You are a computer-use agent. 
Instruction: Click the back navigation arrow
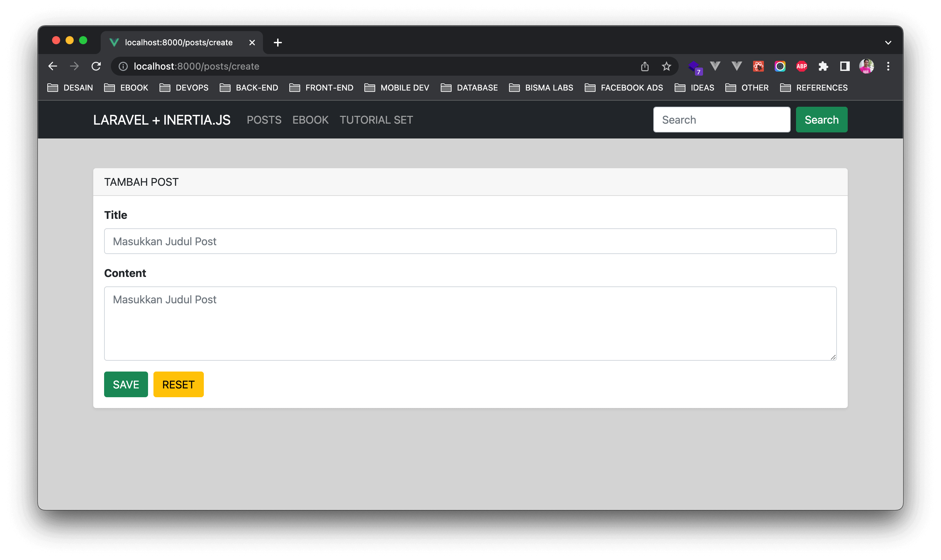point(53,67)
